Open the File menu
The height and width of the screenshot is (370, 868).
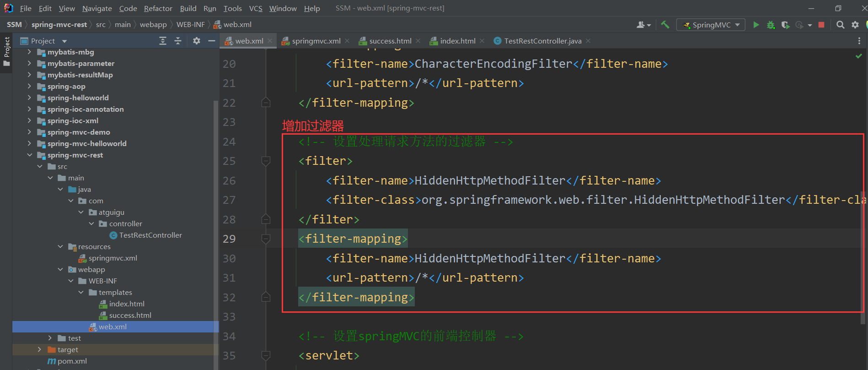click(x=26, y=8)
